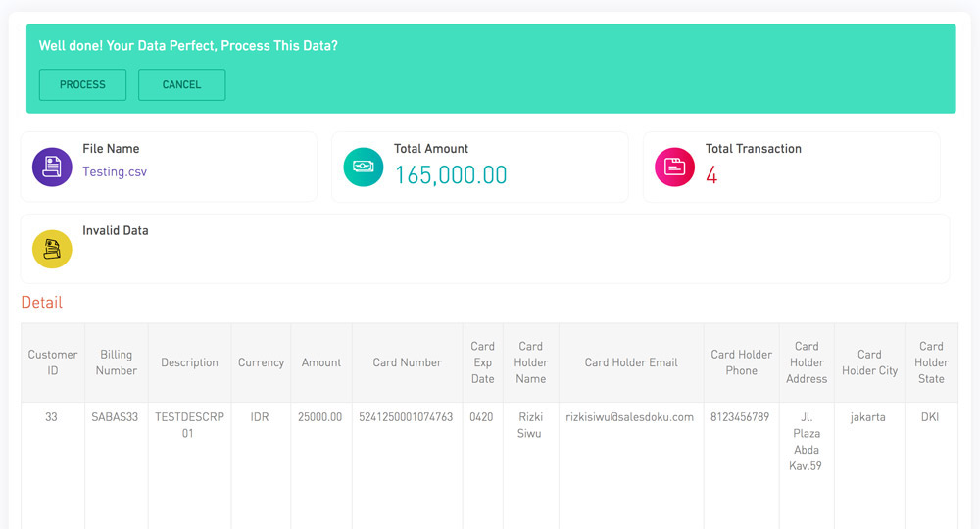Click the teal Total Amount money icon
The height and width of the screenshot is (529, 980).
364,167
